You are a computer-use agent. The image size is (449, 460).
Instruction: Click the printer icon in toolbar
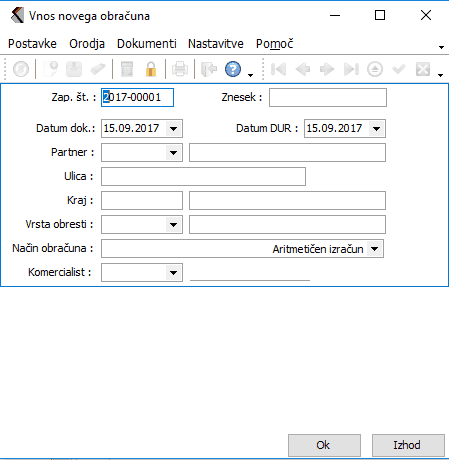(180, 69)
